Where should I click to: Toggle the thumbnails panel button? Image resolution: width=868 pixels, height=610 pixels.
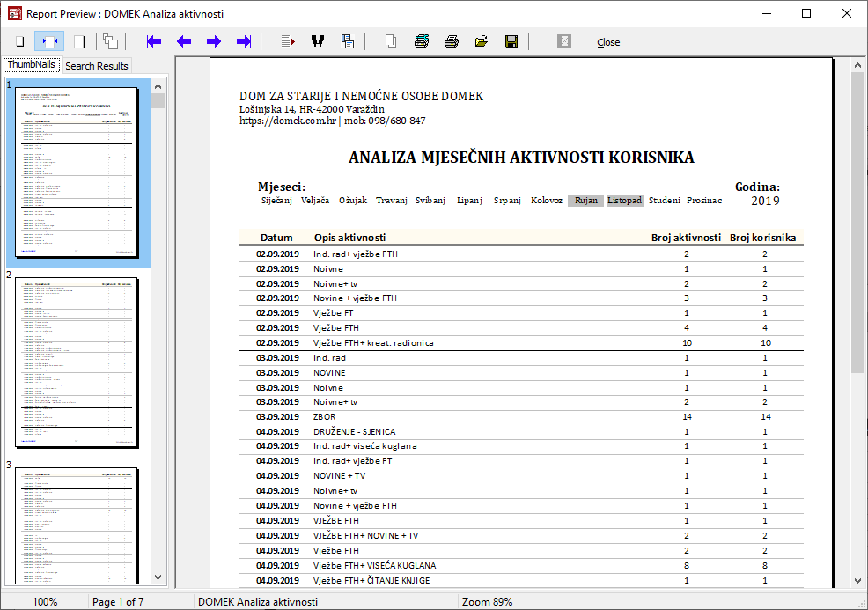pos(110,41)
